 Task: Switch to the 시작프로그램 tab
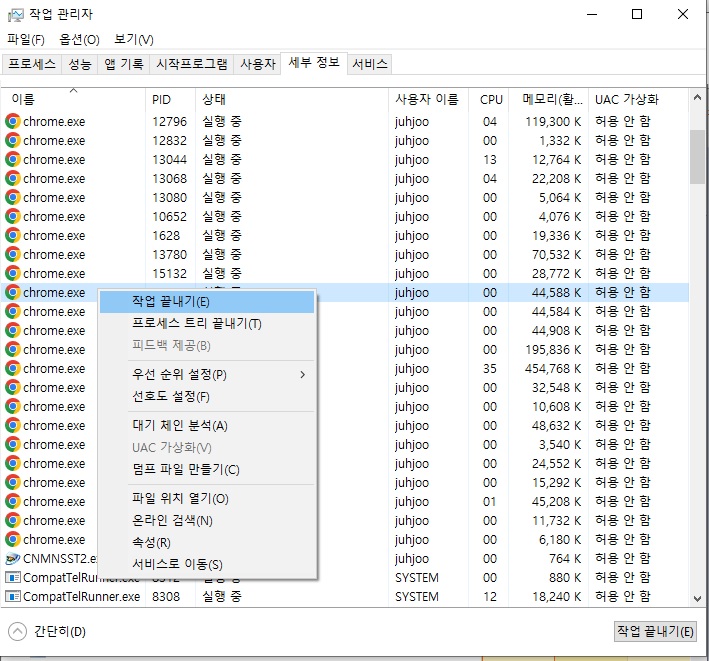click(x=192, y=64)
